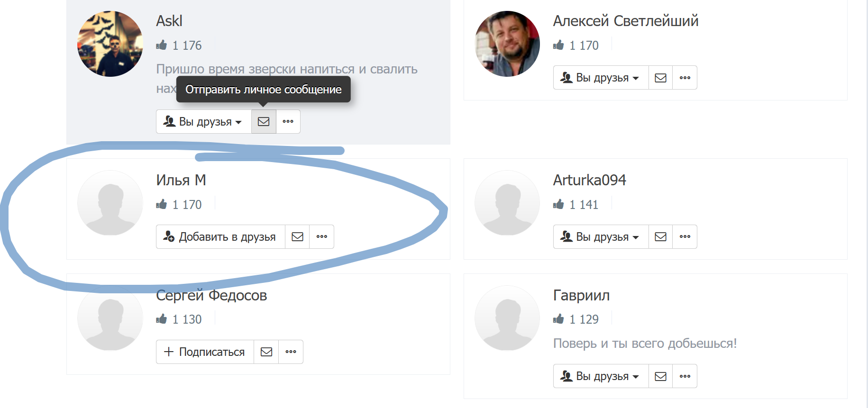Click 'Подписаться' for Сергей Федосов

click(205, 352)
